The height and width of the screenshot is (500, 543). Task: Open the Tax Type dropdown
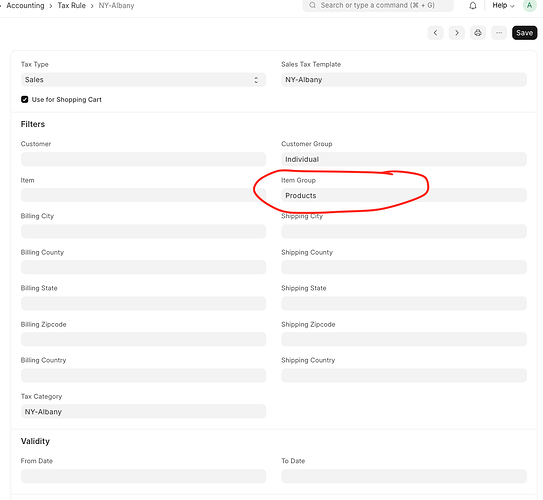pos(143,80)
